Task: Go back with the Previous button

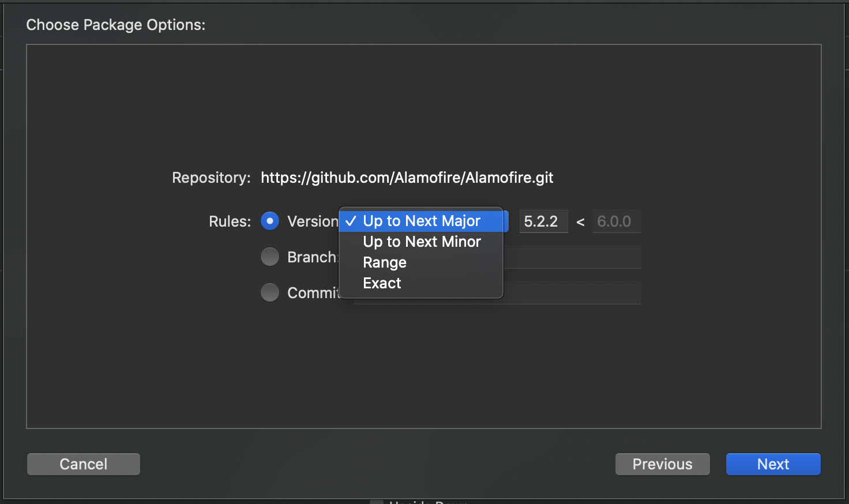Action: (x=663, y=464)
